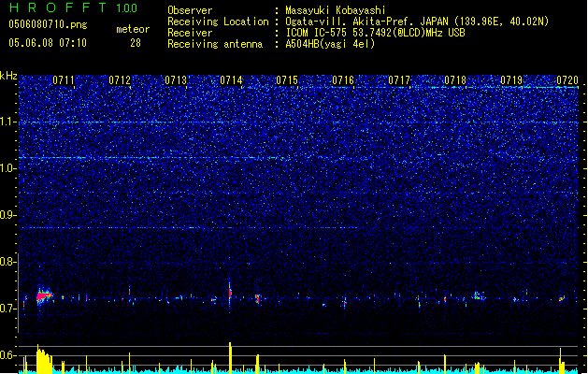Click the 0719 time marker
This screenshot has width=588, height=374.
(x=511, y=80)
